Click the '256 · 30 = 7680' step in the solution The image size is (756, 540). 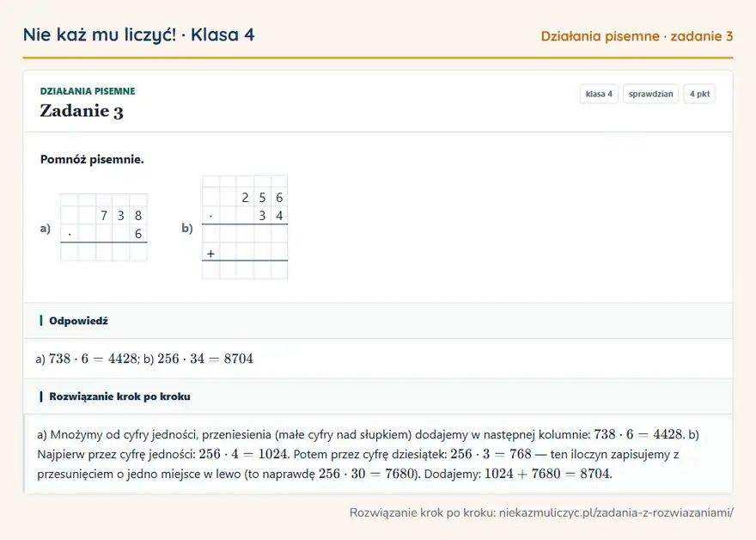(x=367, y=474)
